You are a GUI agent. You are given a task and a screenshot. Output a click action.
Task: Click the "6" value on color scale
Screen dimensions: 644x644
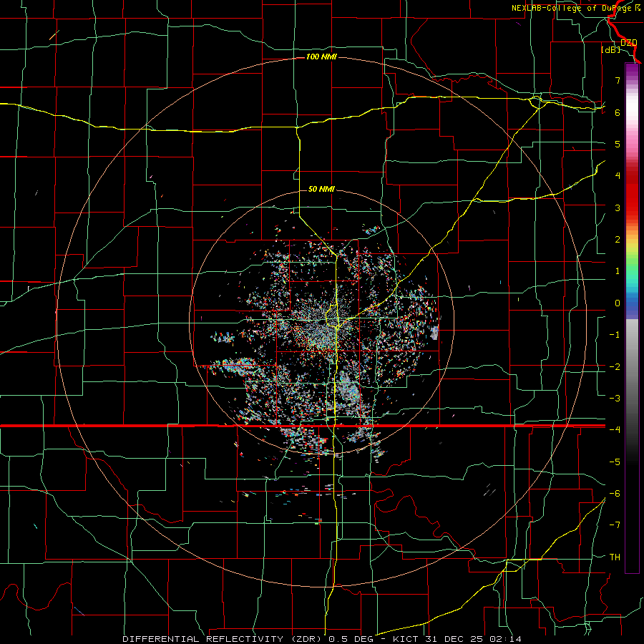(x=618, y=112)
